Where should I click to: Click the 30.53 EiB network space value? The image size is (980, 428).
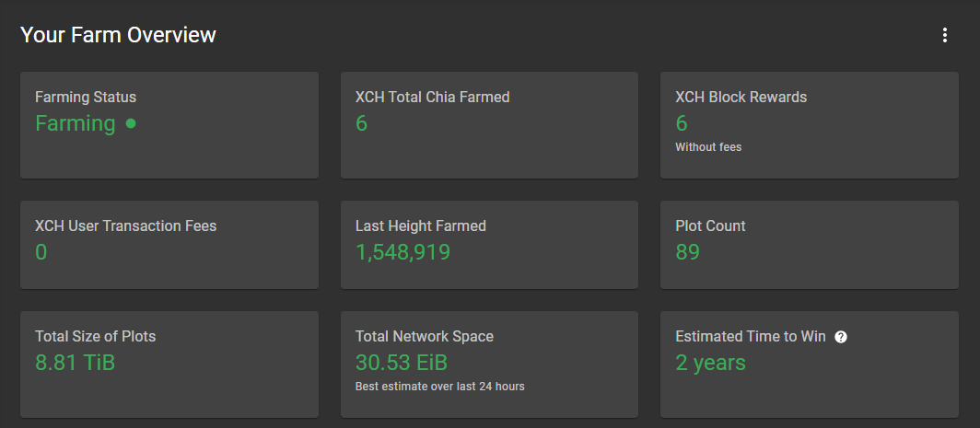(402, 363)
